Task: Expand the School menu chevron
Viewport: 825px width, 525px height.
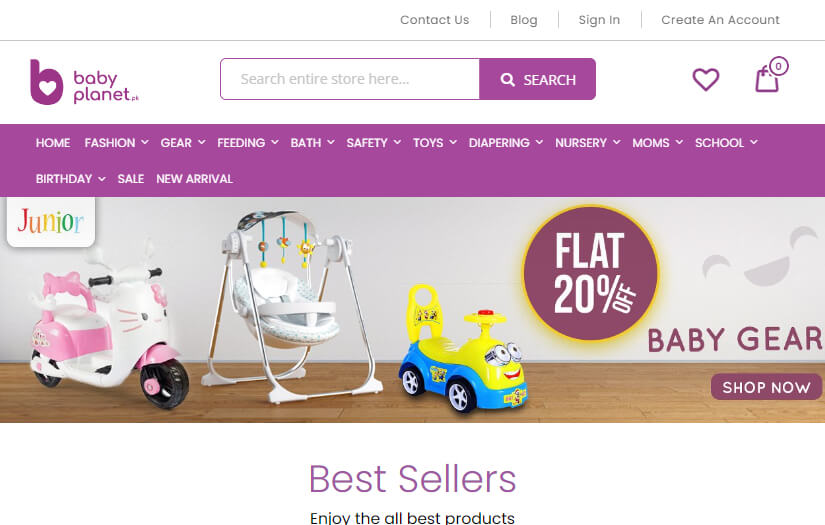Action: point(754,142)
